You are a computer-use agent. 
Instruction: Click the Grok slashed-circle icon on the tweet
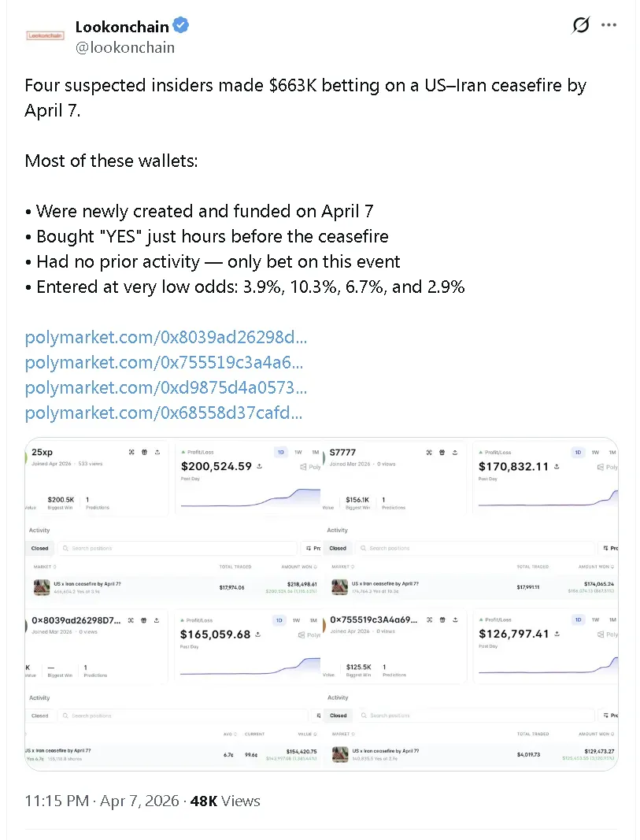click(580, 24)
